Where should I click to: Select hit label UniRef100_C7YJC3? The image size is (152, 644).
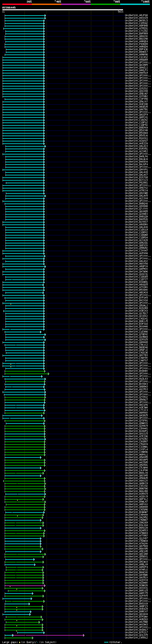point(136,410)
